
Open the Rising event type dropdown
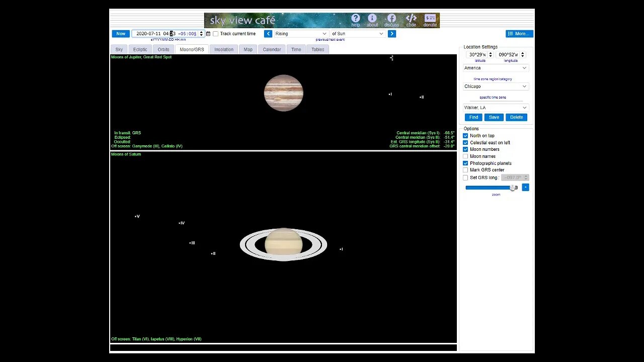click(x=301, y=34)
